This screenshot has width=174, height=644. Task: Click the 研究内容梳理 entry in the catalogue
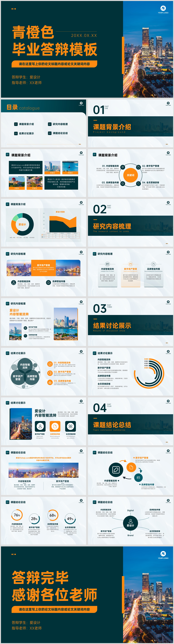click(60, 124)
